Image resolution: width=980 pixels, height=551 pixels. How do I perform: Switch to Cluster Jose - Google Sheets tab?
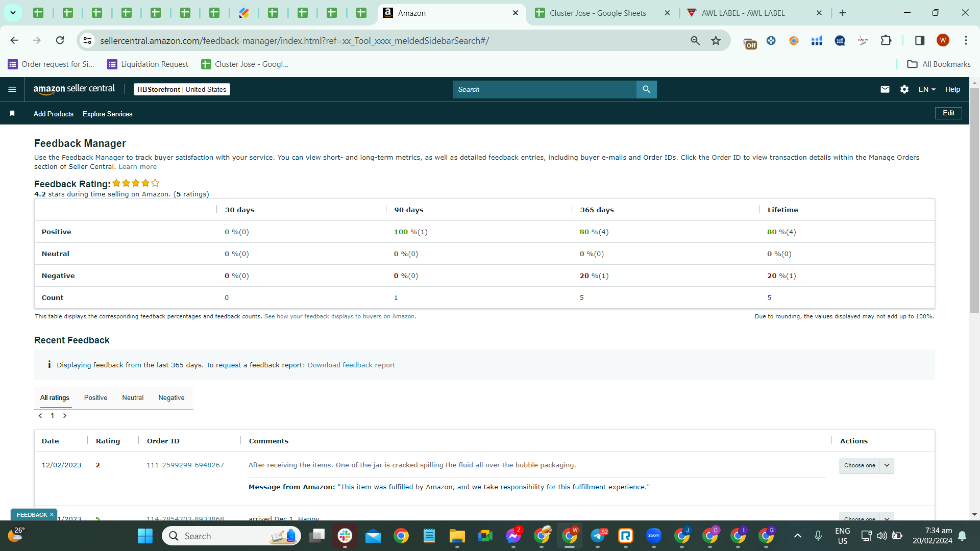pos(597,13)
